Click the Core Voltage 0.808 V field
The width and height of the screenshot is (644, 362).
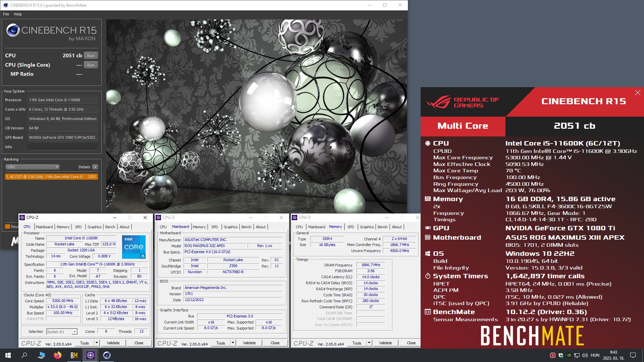click(104, 256)
